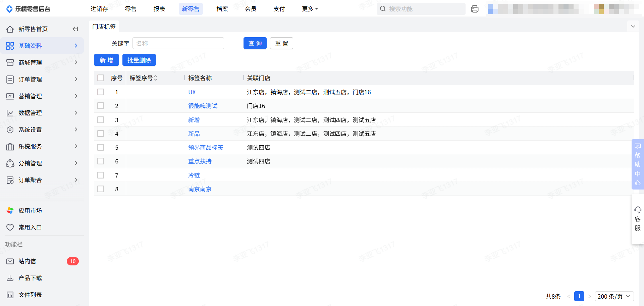Focus the 关键字 name input field
This screenshot has height=306, width=644.
178,43
